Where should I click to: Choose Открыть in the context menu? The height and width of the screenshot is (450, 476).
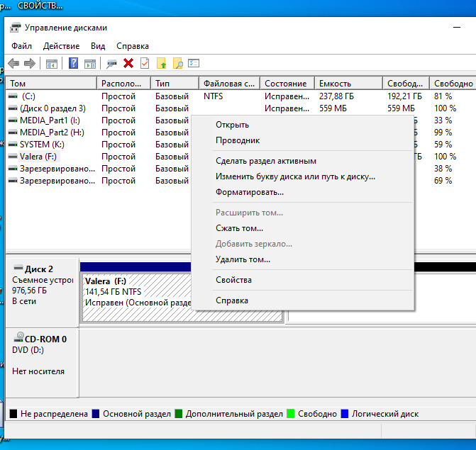tap(303, 125)
